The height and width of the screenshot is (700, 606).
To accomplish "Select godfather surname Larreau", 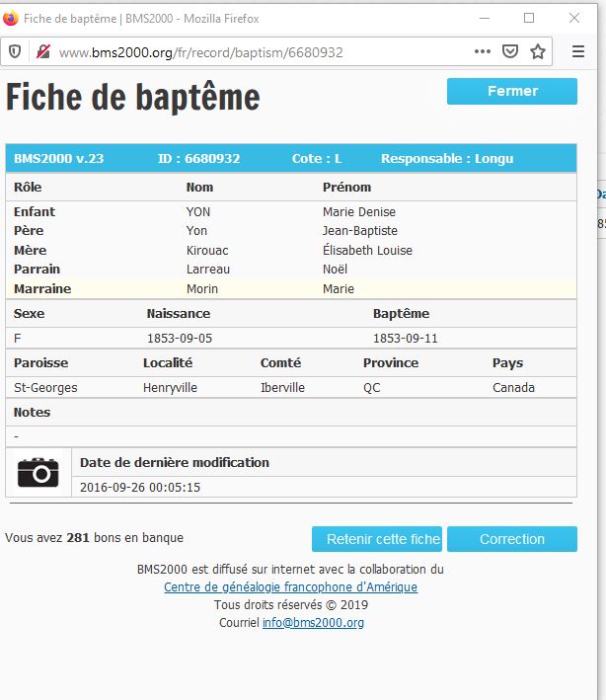I will coord(208,270).
